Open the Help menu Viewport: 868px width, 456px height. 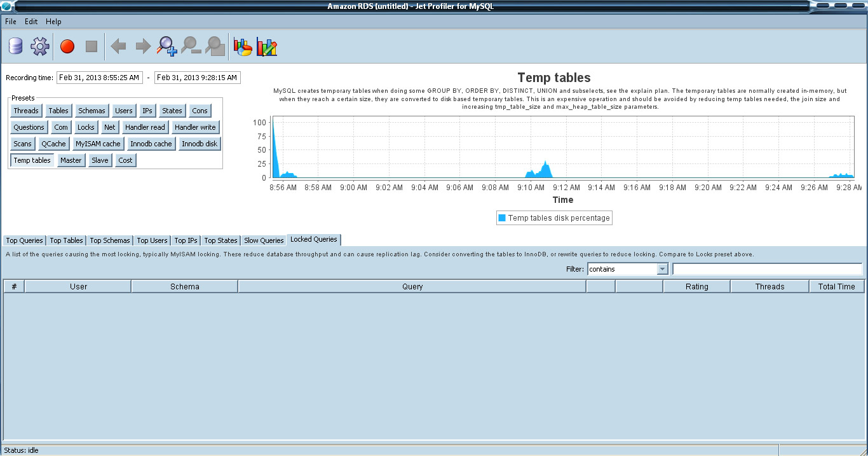tap(53, 21)
